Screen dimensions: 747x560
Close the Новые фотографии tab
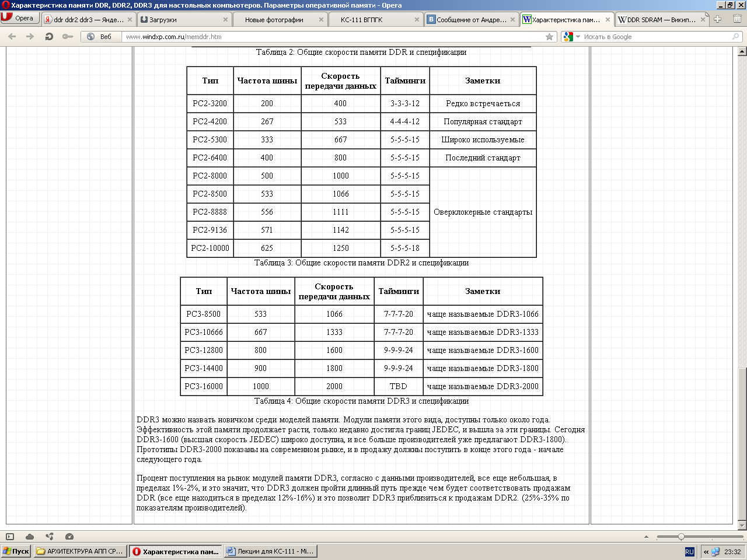tap(321, 19)
